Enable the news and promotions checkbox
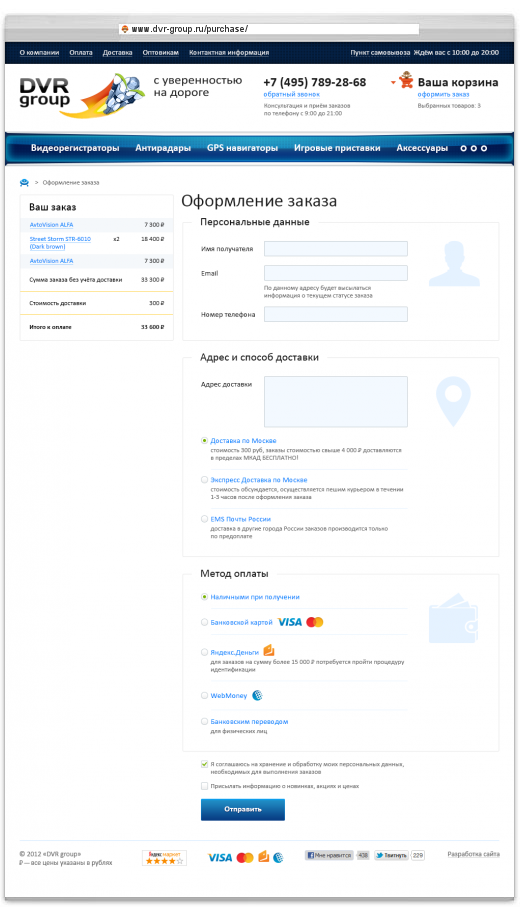This screenshot has height=910, width=520. [204, 786]
